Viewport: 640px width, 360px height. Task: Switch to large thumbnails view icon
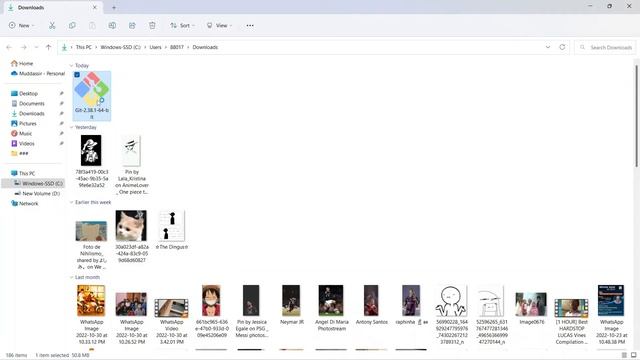pyautogui.click(x=633, y=355)
